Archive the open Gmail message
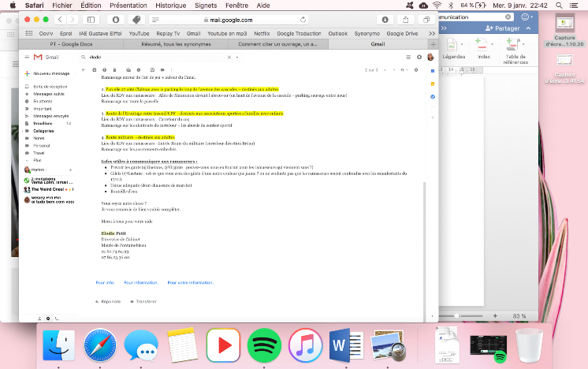Viewport: 588px width, 369px height. (95, 69)
